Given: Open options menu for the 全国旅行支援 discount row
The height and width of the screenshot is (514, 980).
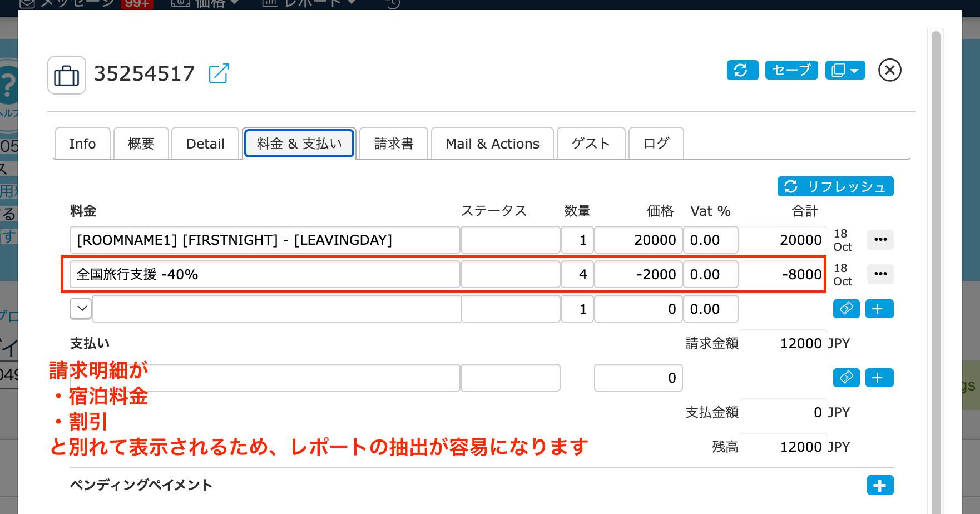Looking at the screenshot, I should 880,274.
